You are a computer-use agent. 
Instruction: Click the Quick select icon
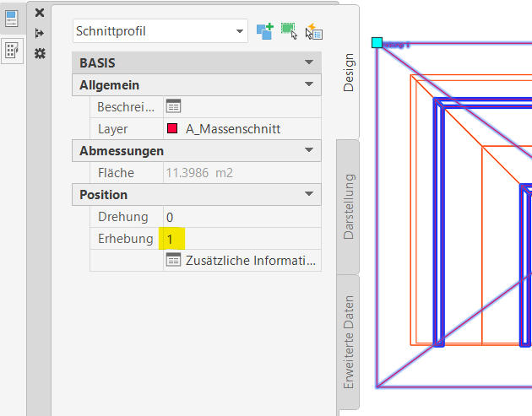314,31
